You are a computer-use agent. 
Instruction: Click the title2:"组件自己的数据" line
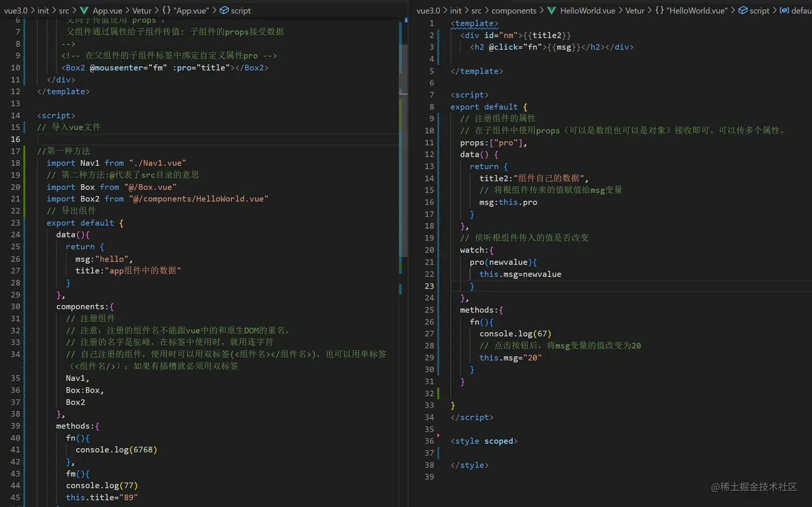[x=534, y=178]
